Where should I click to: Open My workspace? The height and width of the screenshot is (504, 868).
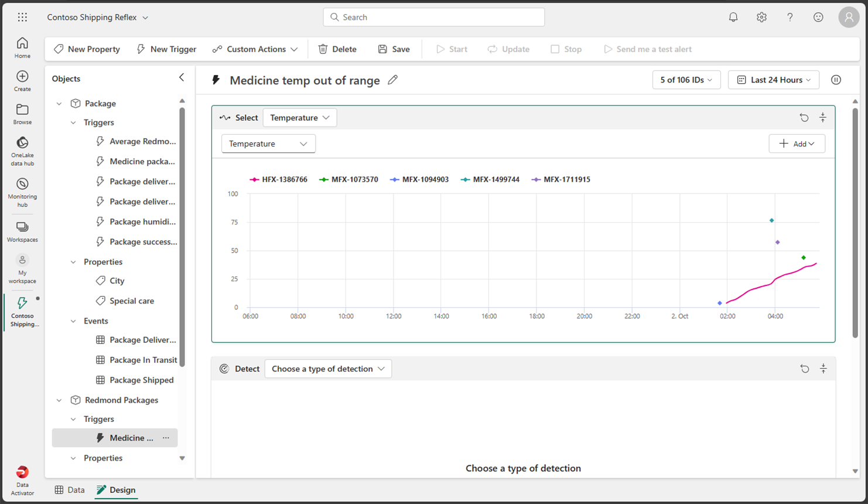[22, 270]
